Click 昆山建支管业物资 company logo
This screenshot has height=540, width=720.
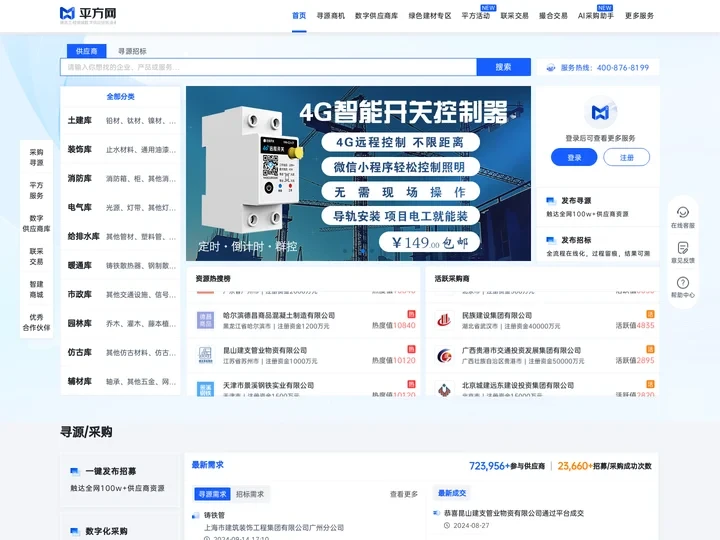click(x=205, y=355)
